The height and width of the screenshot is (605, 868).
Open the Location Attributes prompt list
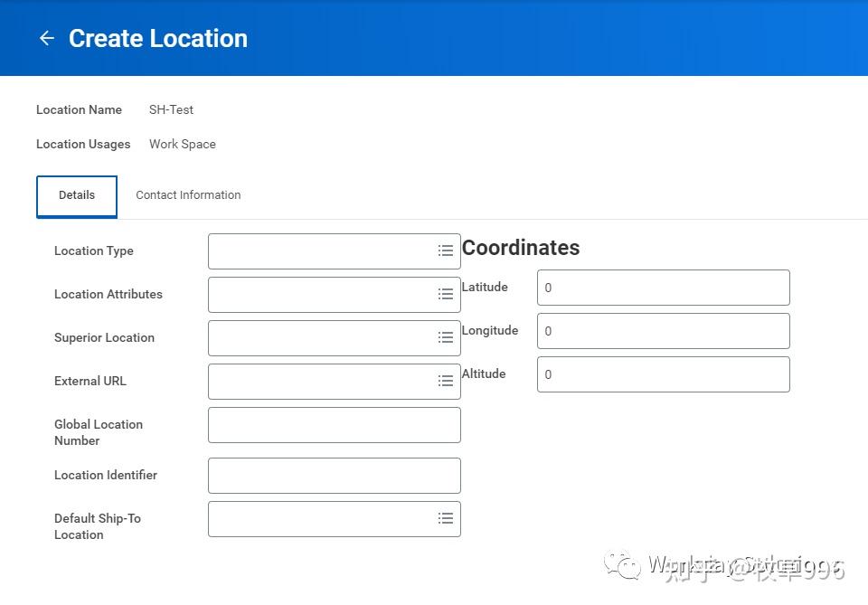(x=445, y=294)
